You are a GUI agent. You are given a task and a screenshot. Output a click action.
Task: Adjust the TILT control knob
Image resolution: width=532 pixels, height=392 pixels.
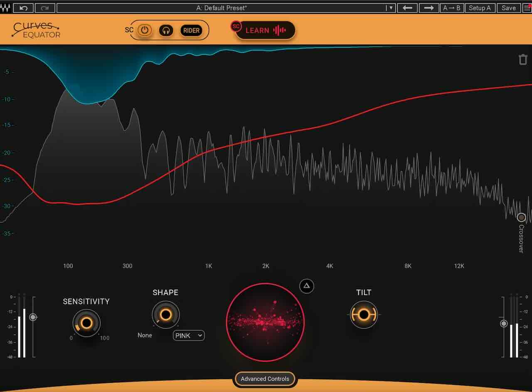[x=364, y=315]
